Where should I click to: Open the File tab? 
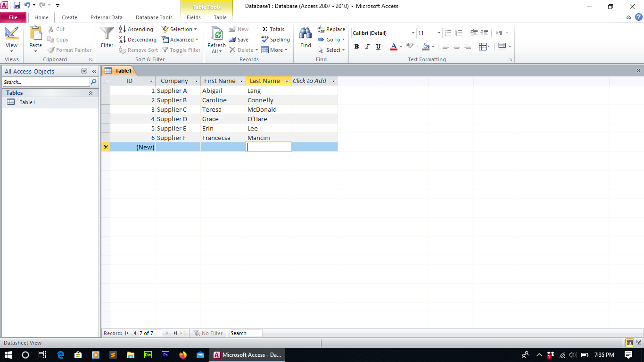[x=13, y=17]
